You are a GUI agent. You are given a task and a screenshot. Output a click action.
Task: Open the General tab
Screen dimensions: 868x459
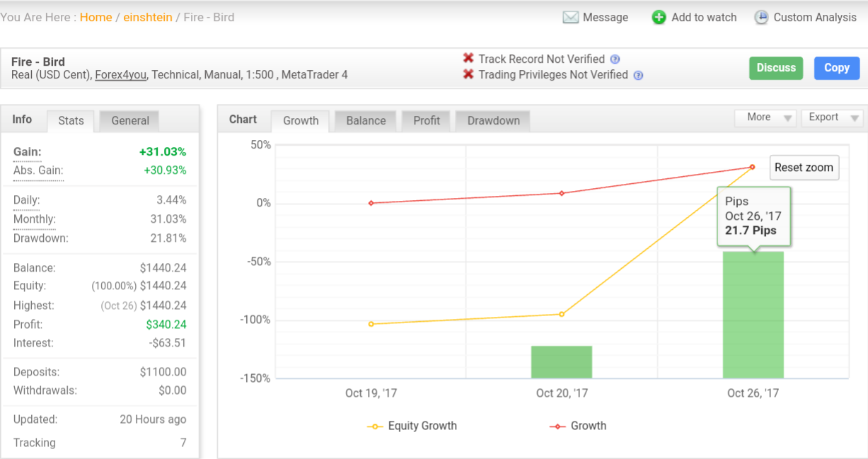point(130,121)
